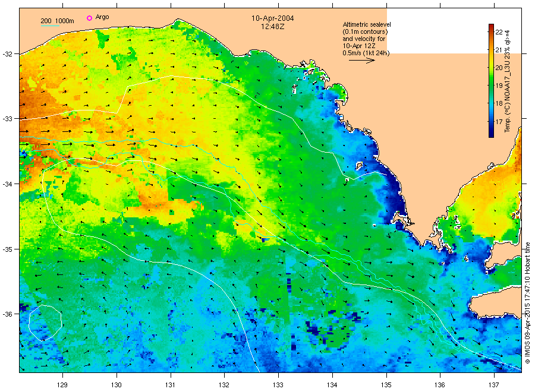The height and width of the screenshot is (392, 535).
Task: Click the '-34' latitude axis label
Action: 7,184
